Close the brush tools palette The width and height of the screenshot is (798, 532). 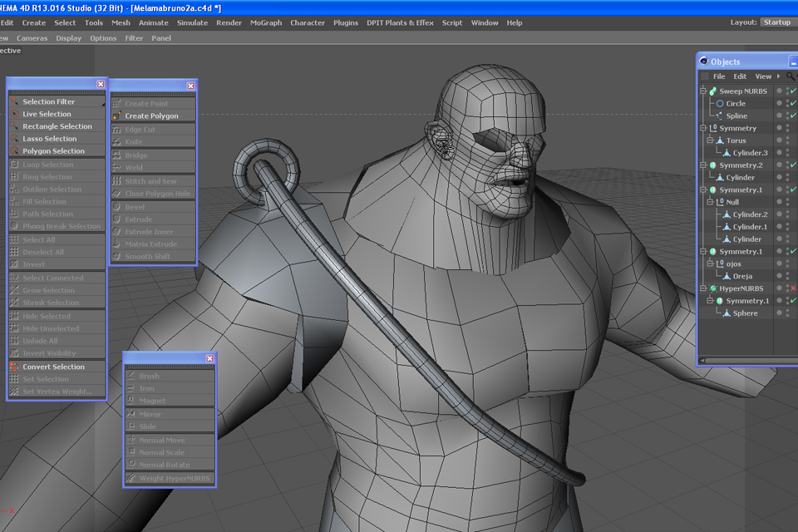209,358
